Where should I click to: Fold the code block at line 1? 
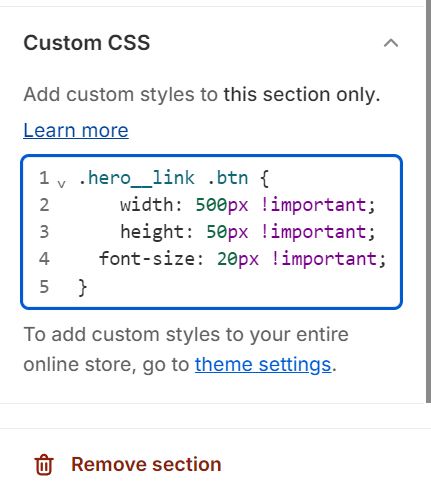[61, 183]
